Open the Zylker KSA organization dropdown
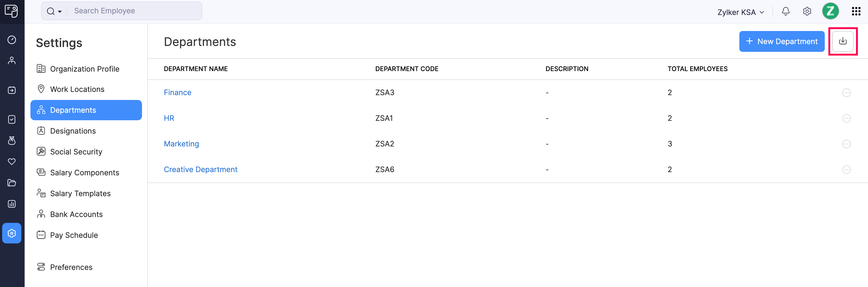The height and width of the screenshot is (287, 868). pos(740,12)
